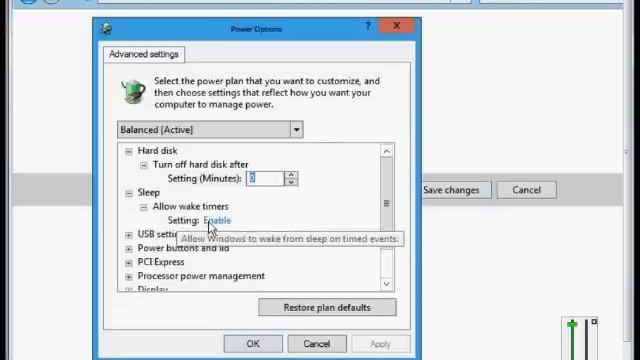Decrease minutes with the spinner down arrow
This screenshot has height=360, width=640.
click(x=291, y=182)
